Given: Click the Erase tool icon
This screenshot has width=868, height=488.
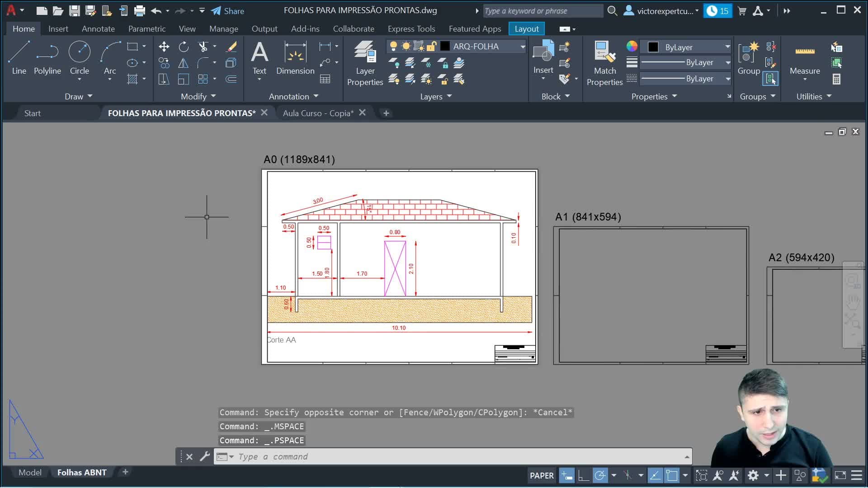Looking at the screenshot, I should pos(231,47).
